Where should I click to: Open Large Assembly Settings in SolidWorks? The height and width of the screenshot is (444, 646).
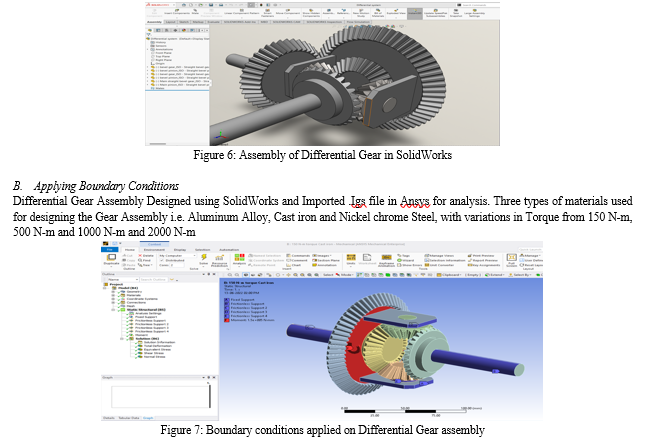click(x=473, y=12)
